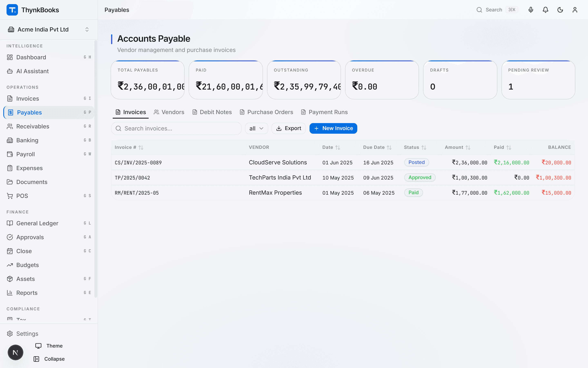Image resolution: width=588 pixels, height=368 pixels.
Task: Click the Export button
Action: [289, 128]
